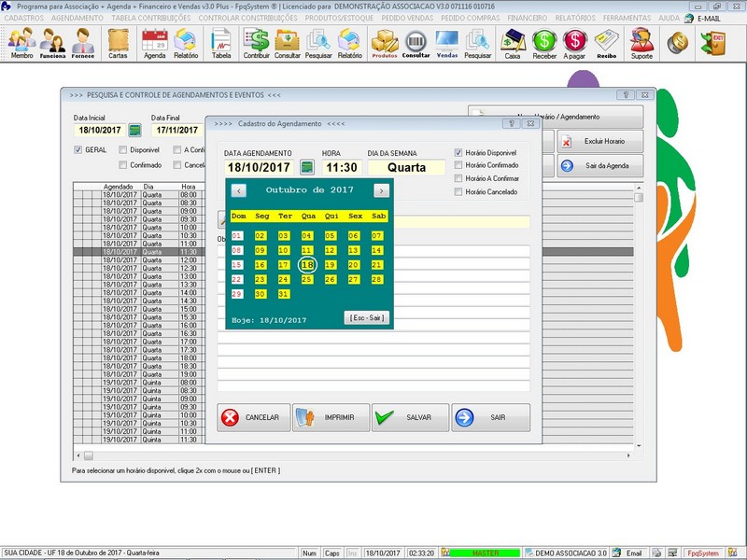Toggle the Disponivel filter checkbox
The width and height of the screenshot is (747, 560).
click(123, 150)
